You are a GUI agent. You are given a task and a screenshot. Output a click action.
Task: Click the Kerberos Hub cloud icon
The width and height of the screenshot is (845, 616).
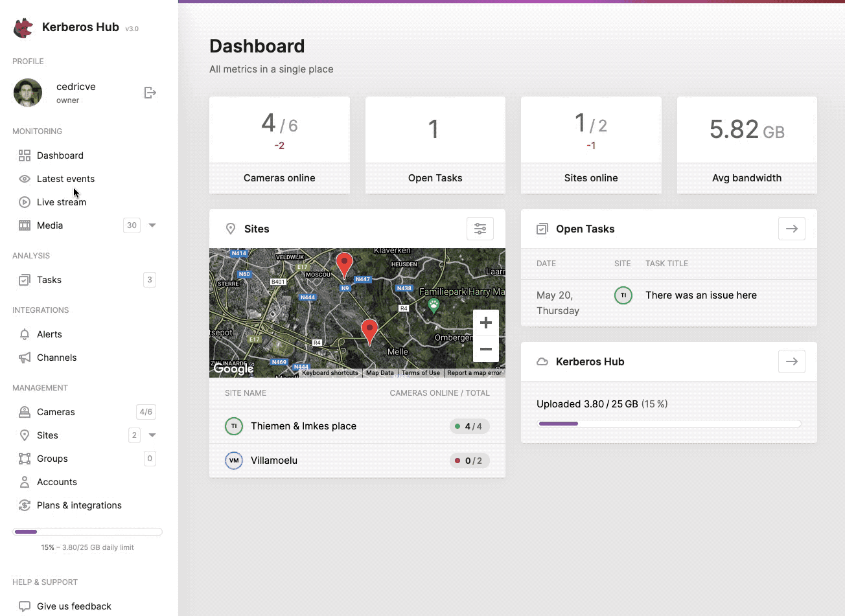[542, 361]
